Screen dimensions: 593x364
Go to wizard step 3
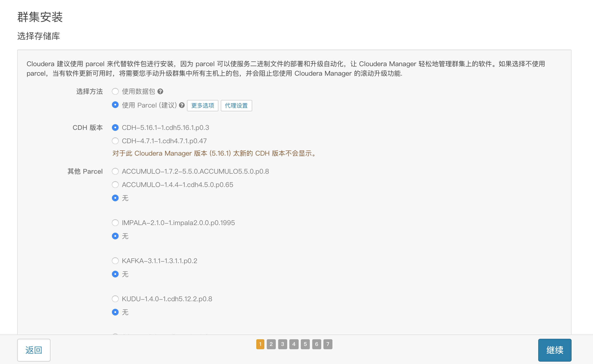pos(282,344)
